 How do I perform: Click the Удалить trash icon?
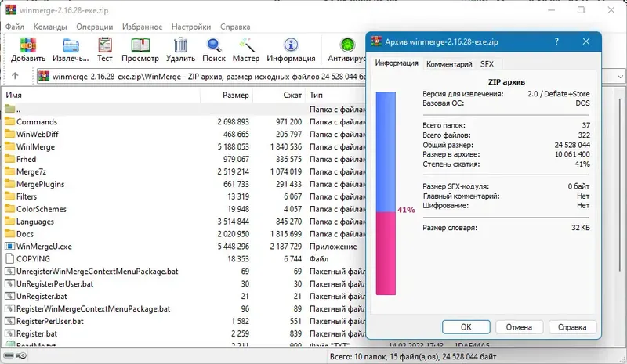(x=180, y=45)
